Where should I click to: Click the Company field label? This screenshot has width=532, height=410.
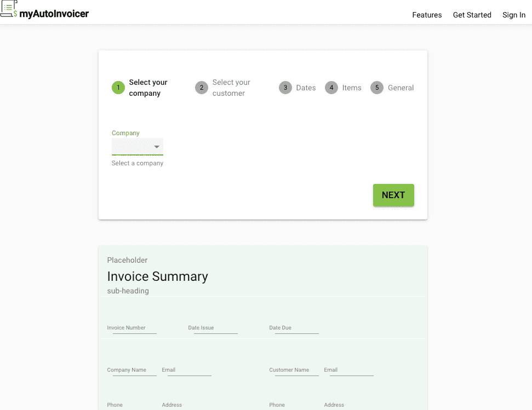125,133
